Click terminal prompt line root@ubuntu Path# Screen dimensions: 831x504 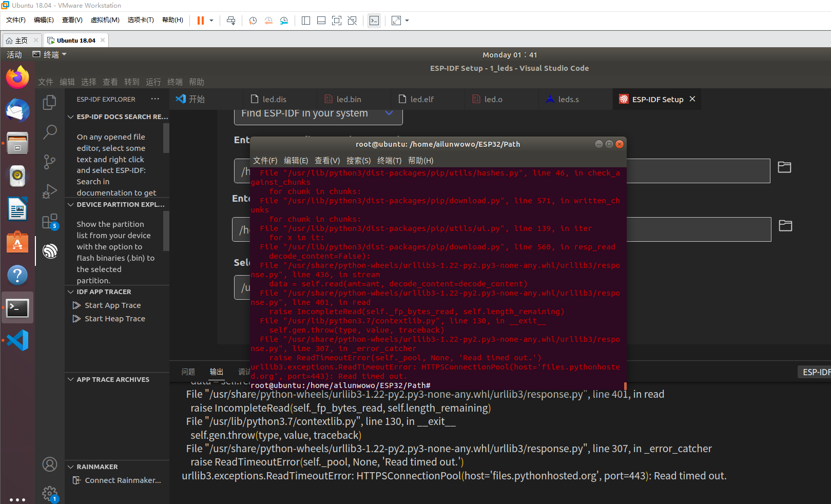tap(341, 385)
